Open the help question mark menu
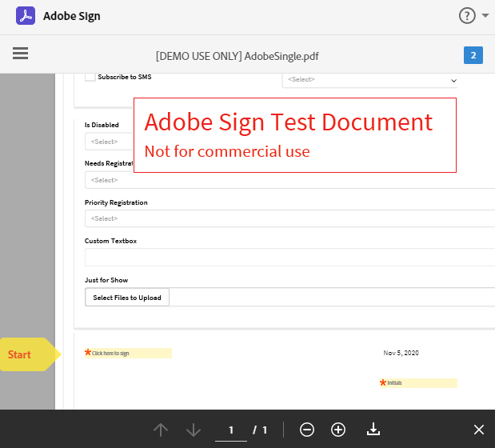495x448 pixels. pyautogui.click(x=467, y=15)
